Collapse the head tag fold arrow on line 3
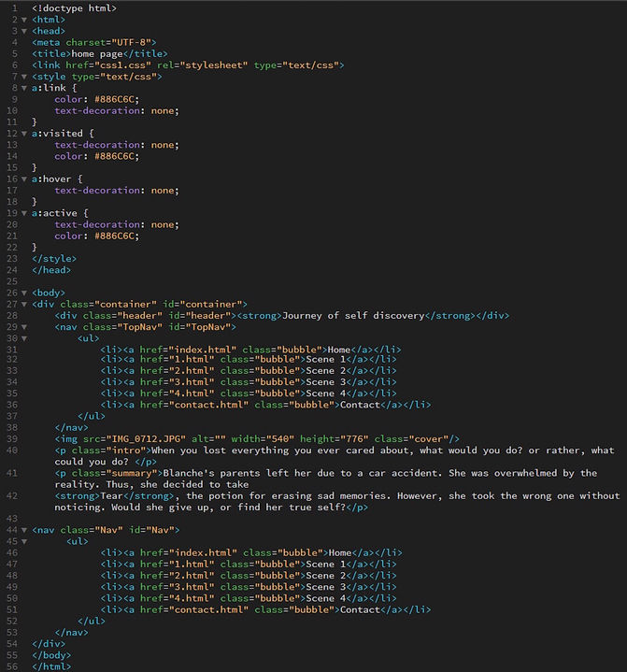Viewport: 627px width, 672px height. (x=24, y=31)
